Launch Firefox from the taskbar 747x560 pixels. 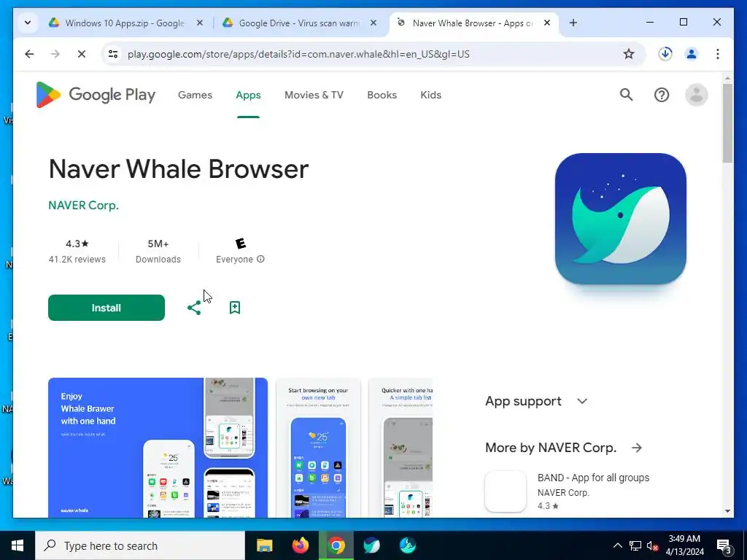coord(300,545)
